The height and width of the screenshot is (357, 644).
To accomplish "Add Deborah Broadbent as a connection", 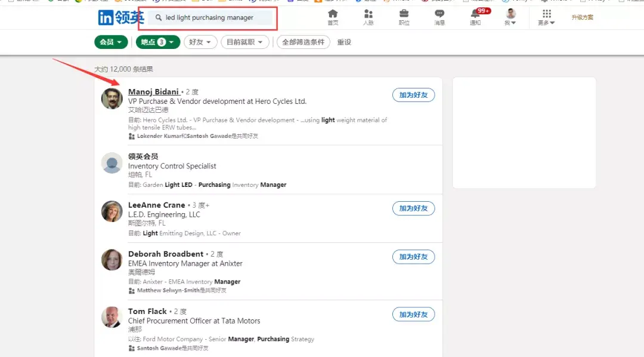I will click(414, 257).
